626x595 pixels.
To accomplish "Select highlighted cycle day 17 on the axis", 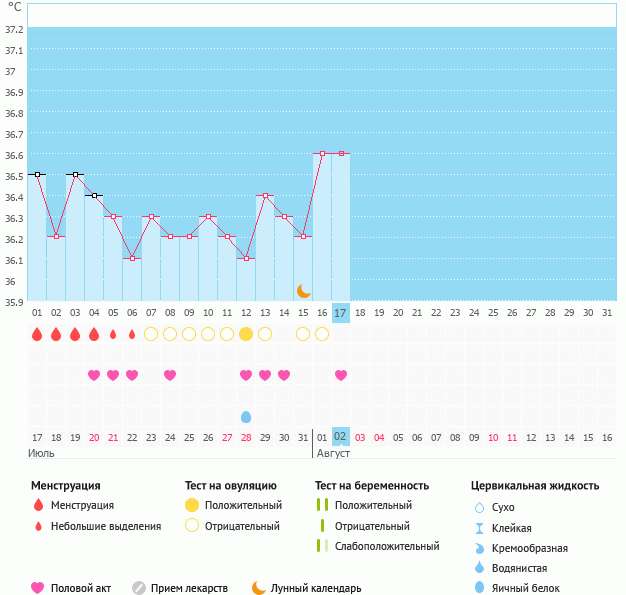I will tap(341, 313).
